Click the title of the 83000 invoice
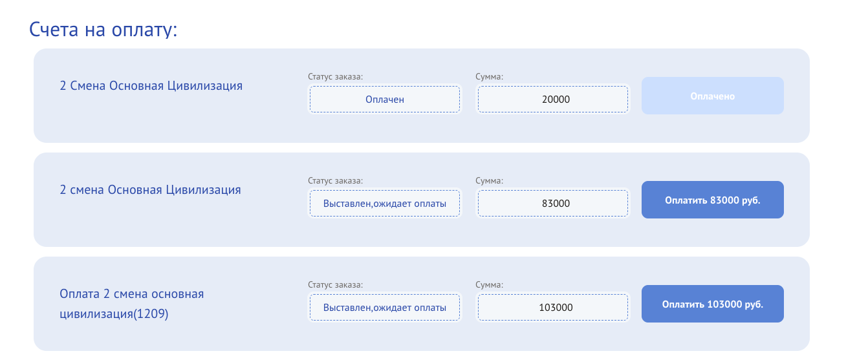The image size is (868, 360). pos(150,189)
